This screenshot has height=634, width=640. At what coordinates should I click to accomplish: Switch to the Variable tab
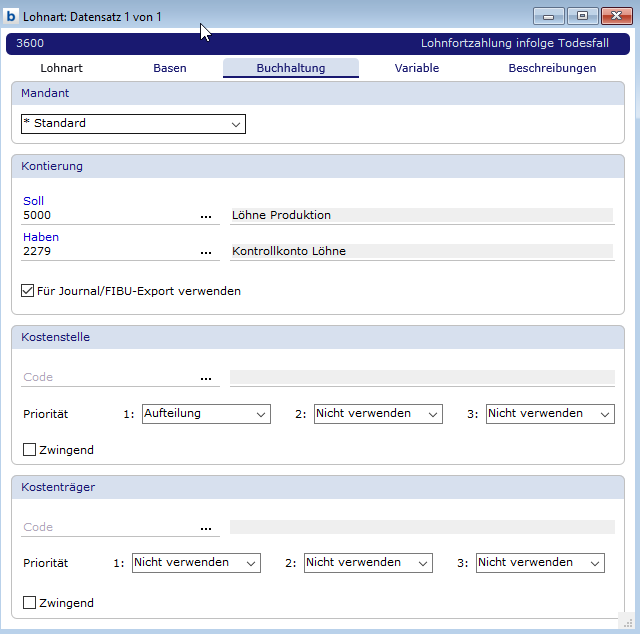416,69
